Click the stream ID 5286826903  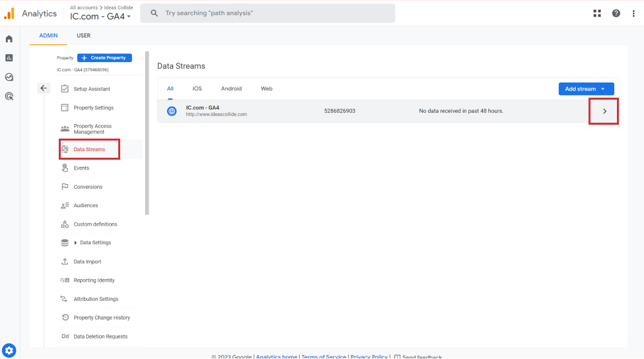click(x=340, y=111)
